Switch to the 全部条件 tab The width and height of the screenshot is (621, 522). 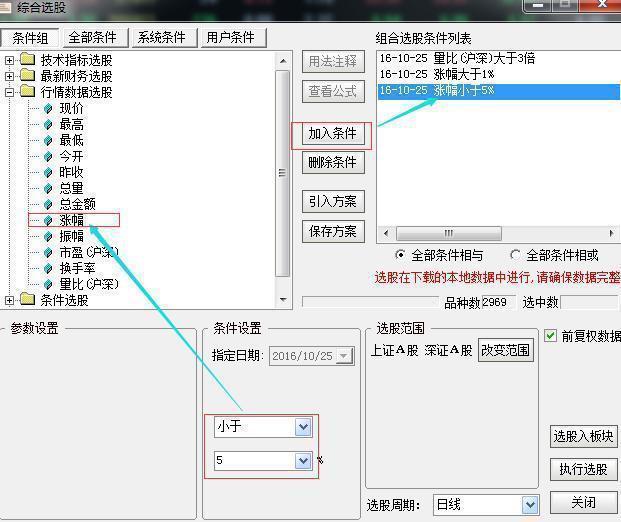pos(92,38)
